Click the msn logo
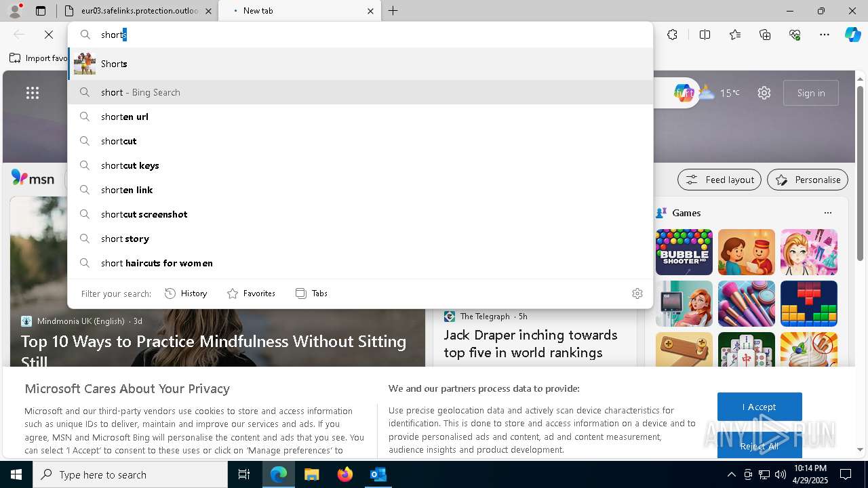The image size is (868, 488). [x=33, y=178]
